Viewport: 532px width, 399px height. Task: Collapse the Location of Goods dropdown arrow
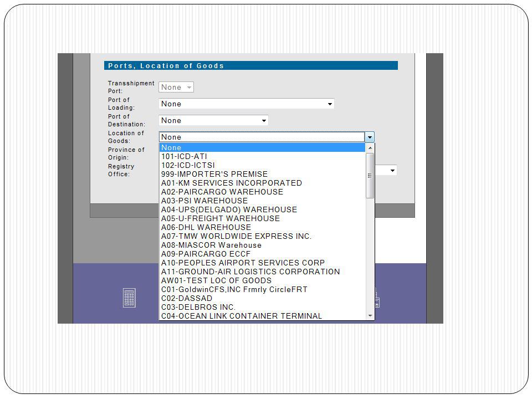coord(370,137)
